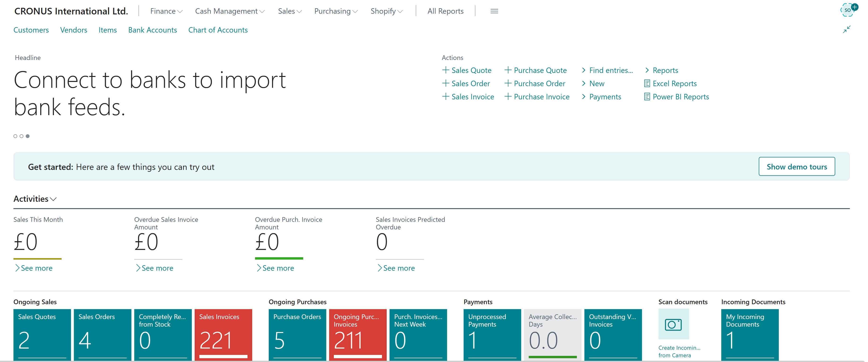This screenshot has width=868, height=362.
Task: Click the SO user account avatar
Action: point(847,10)
